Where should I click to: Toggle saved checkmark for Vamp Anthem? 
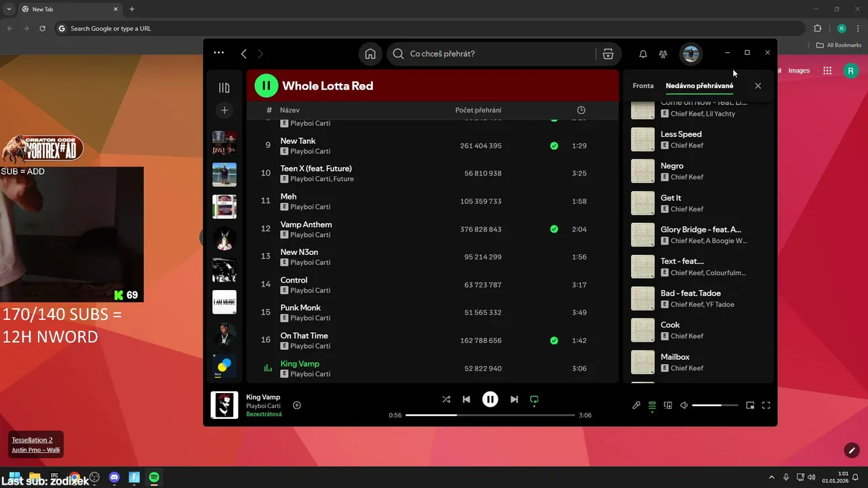click(x=554, y=229)
